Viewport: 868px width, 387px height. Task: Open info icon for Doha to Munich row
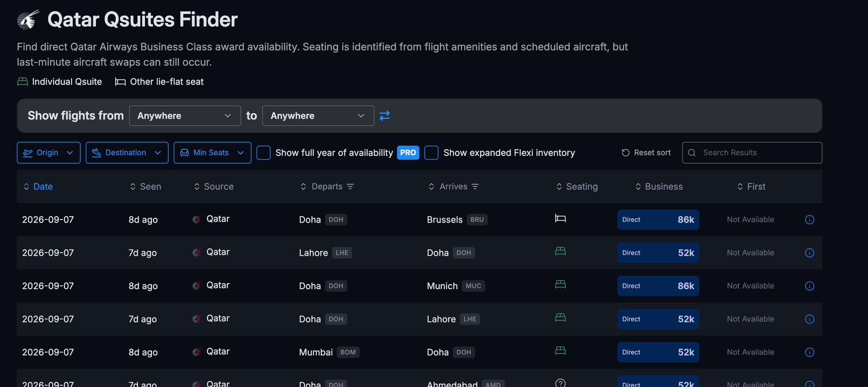[809, 286]
